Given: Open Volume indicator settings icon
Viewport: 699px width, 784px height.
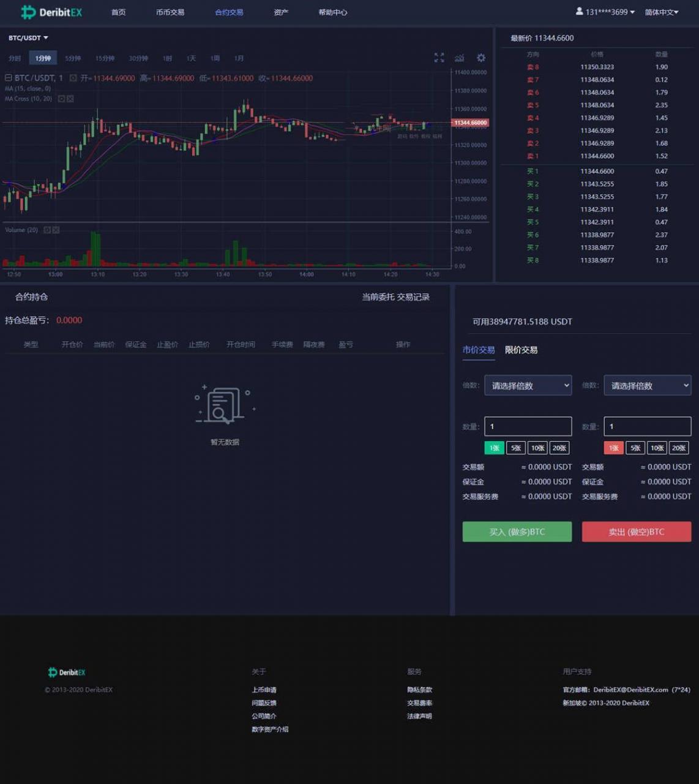Looking at the screenshot, I should click(47, 230).
